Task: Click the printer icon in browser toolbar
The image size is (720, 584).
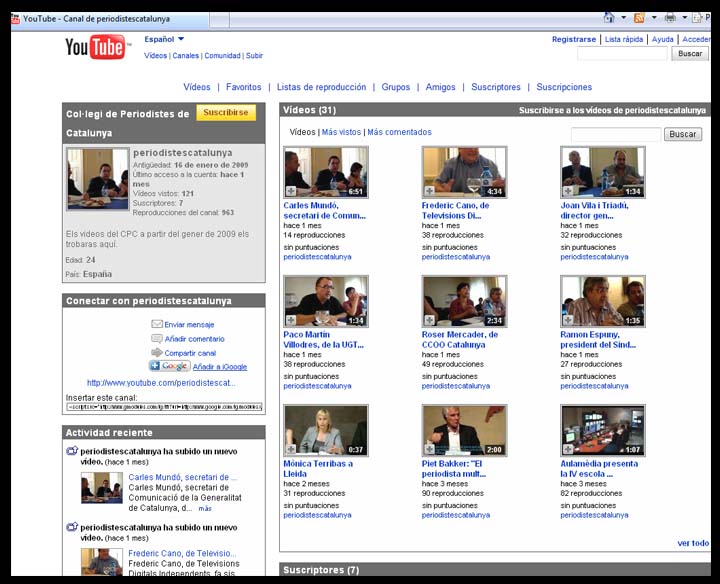Action: click(670, 18)
